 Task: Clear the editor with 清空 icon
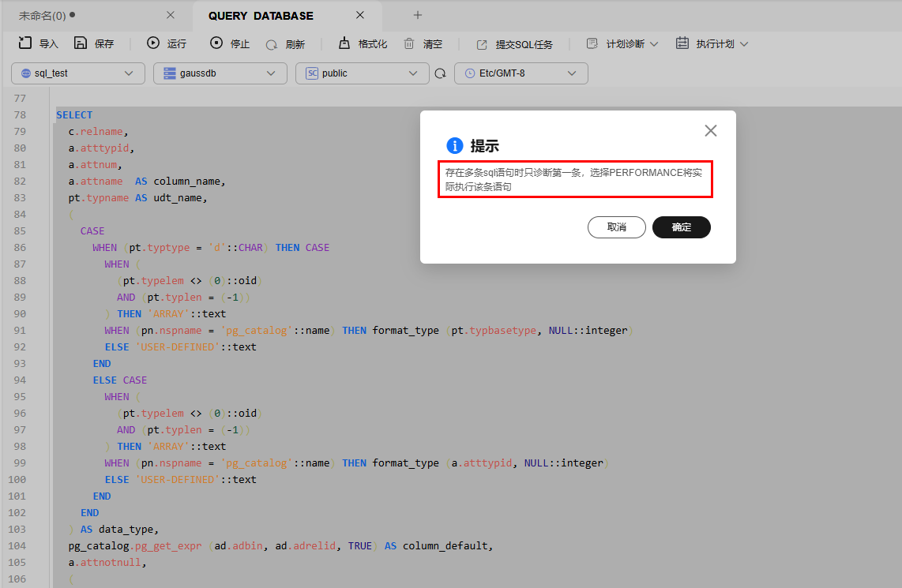pos(409,43)
